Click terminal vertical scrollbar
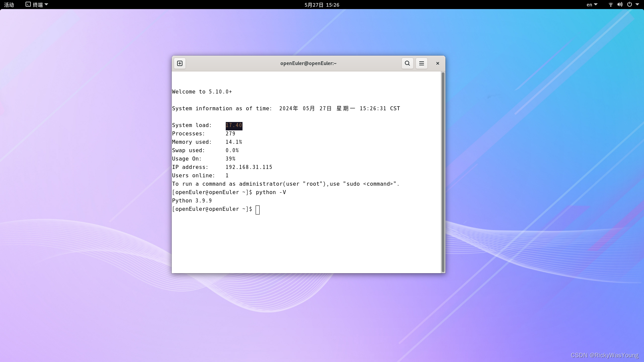Viewport: 644px width, 362px height. [443, 172]
